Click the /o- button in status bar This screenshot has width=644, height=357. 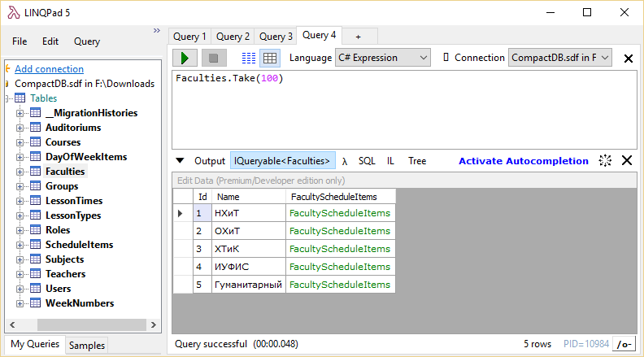click(x=624, y=344)
